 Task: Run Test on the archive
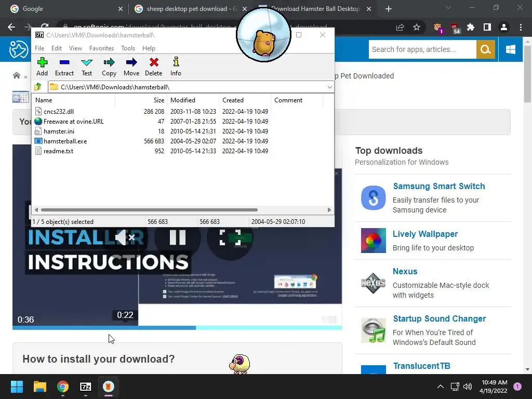click(87, 67)
